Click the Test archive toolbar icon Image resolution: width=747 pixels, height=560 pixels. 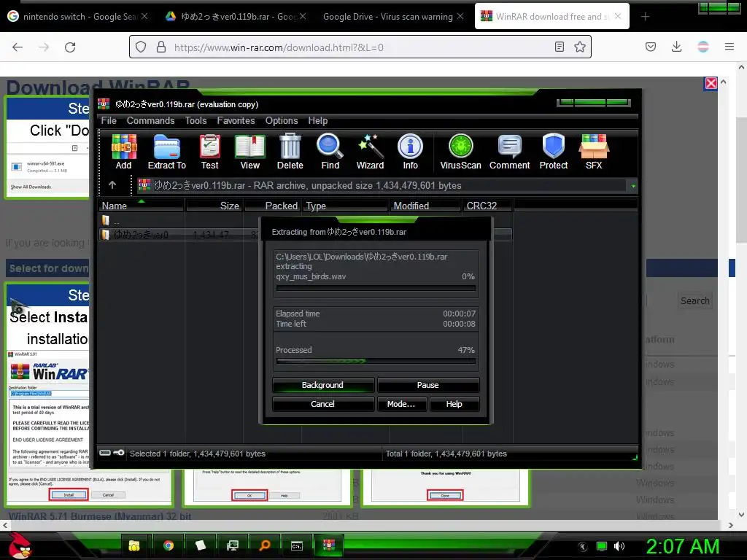[209, 152]
